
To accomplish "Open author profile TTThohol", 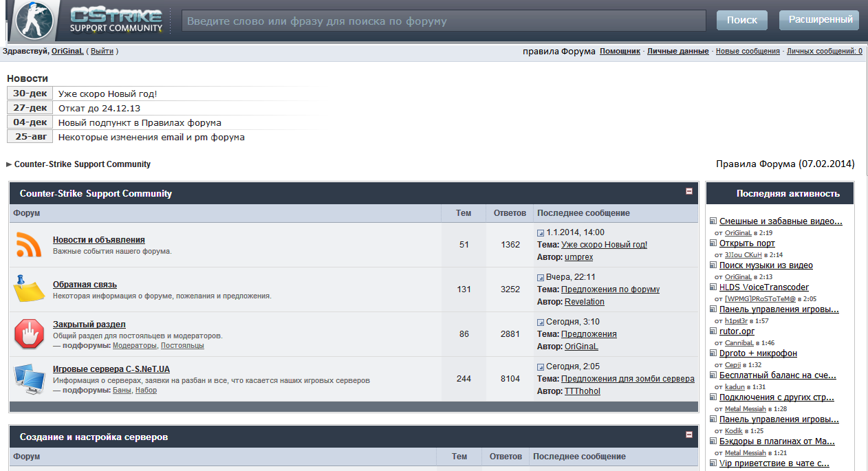I will [583, 391].
